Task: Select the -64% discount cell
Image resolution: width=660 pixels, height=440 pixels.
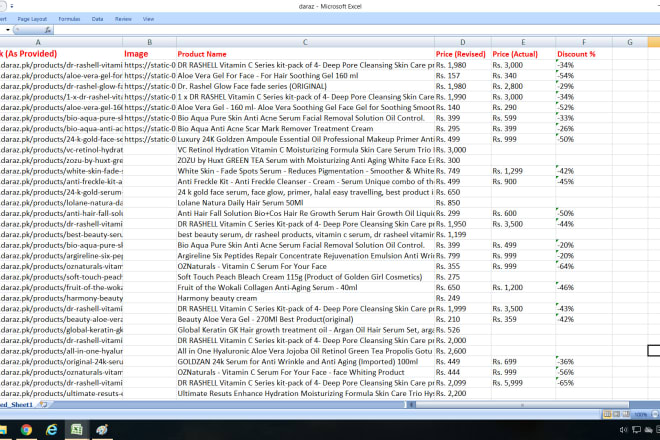Action: point(584,266)
